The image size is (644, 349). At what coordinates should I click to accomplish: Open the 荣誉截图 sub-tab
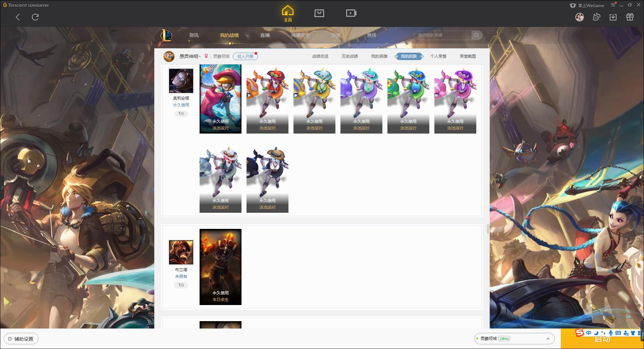point(468,56)
